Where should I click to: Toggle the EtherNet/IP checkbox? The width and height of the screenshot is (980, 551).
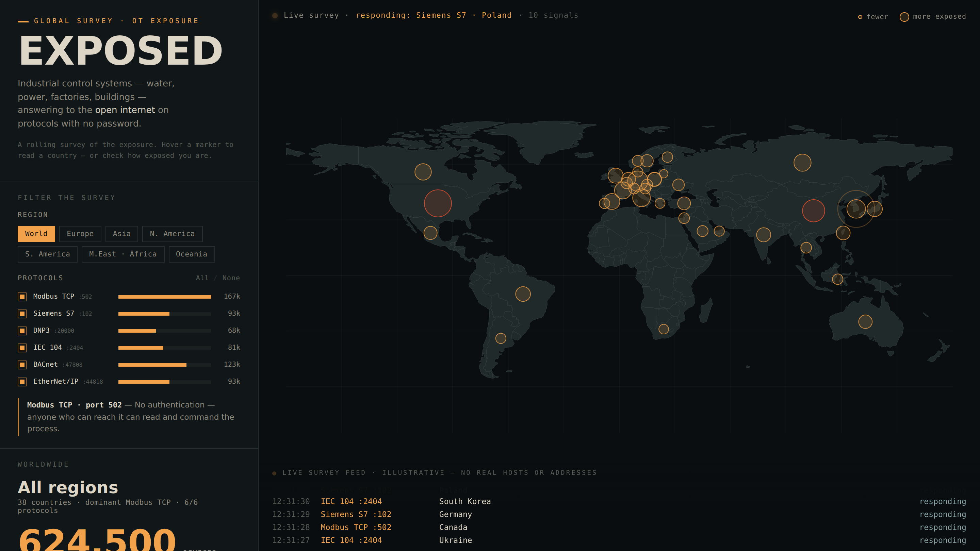22,382
